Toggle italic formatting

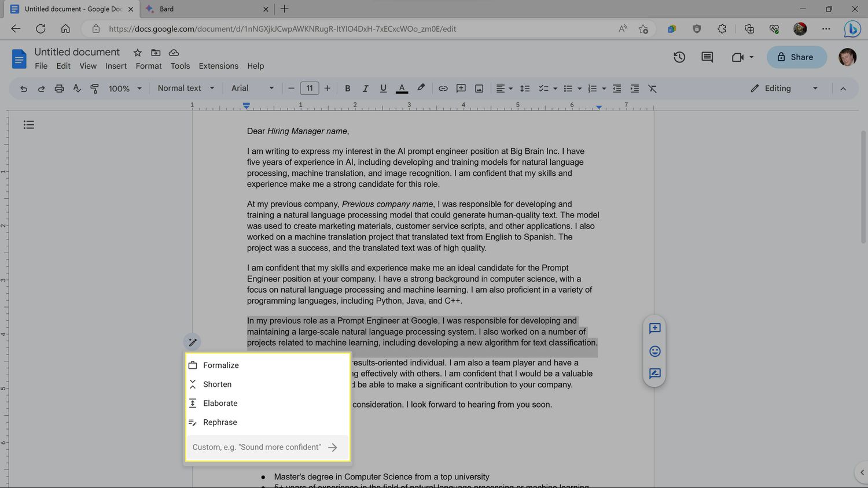pos(365,88)
